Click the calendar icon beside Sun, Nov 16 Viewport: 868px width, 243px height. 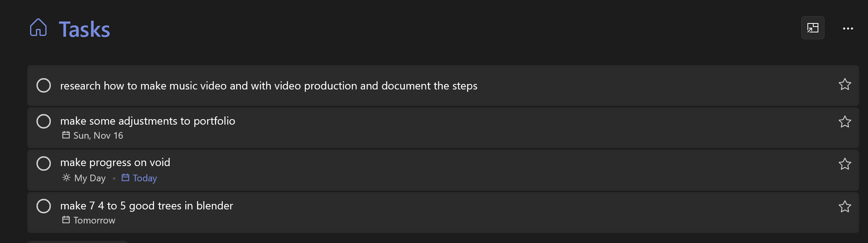[x=65, y=135]
